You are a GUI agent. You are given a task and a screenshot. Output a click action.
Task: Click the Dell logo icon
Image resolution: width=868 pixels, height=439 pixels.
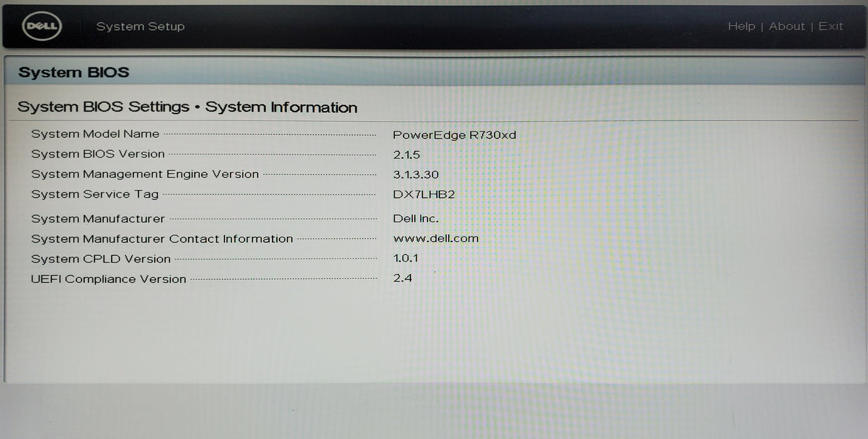point(42,26)
